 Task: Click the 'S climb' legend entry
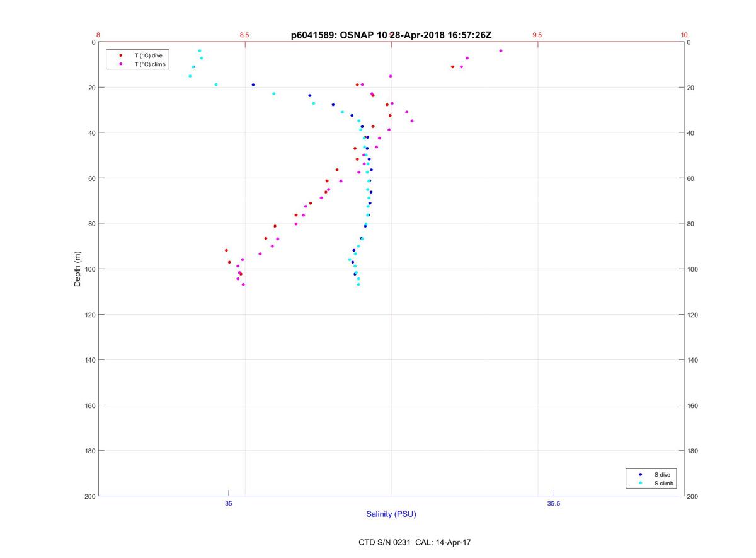pyautogui.click(x=664, y=484)
